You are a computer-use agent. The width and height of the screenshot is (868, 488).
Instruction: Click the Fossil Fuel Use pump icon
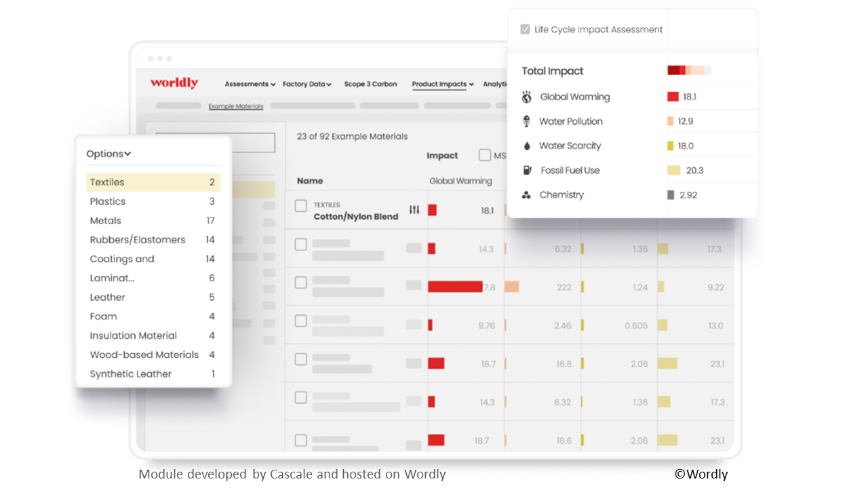(526, 170)
